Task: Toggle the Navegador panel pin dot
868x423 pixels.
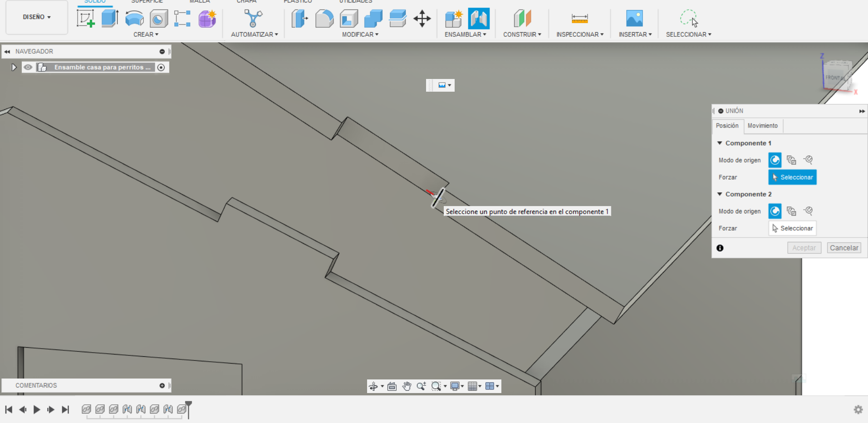Action: [162, 51]
